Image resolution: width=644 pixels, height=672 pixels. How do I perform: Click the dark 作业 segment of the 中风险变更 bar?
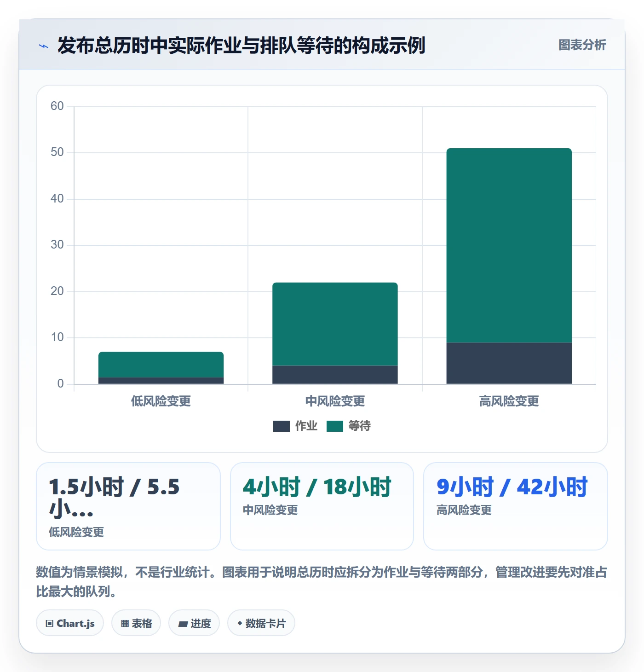[335, 375]
